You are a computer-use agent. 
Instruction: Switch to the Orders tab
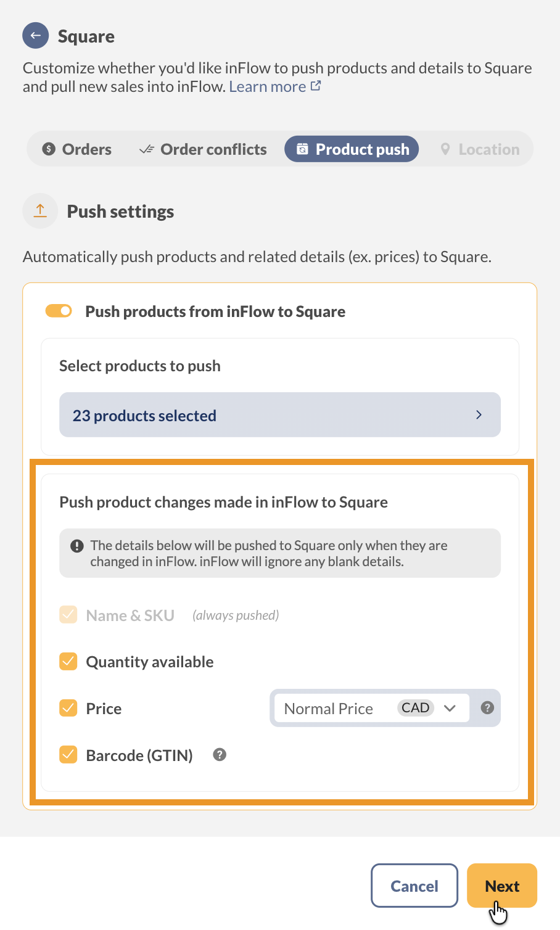(x=76, y=149)
